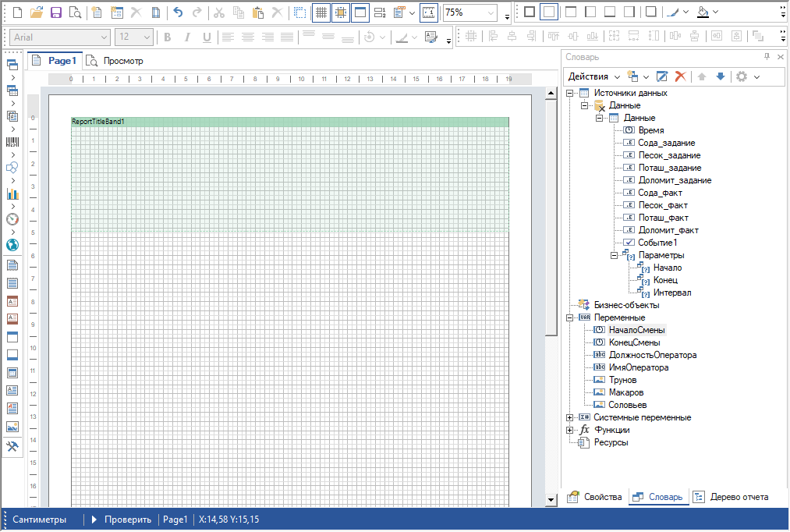
Task: Select the Трунов image variable
Action: coord(622,381)
